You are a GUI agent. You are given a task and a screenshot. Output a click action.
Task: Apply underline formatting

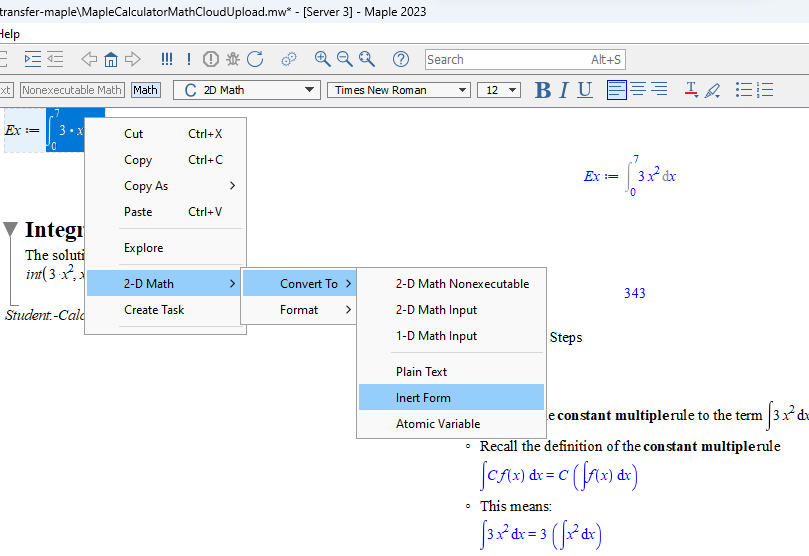tap(585, 90)
